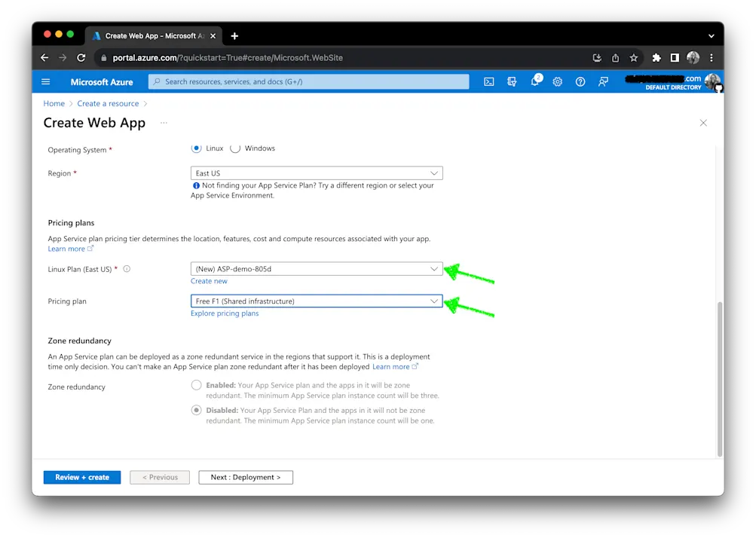
Task: Open Azure Cloud Shell from the top bar
Action: (x=491, y=81)
